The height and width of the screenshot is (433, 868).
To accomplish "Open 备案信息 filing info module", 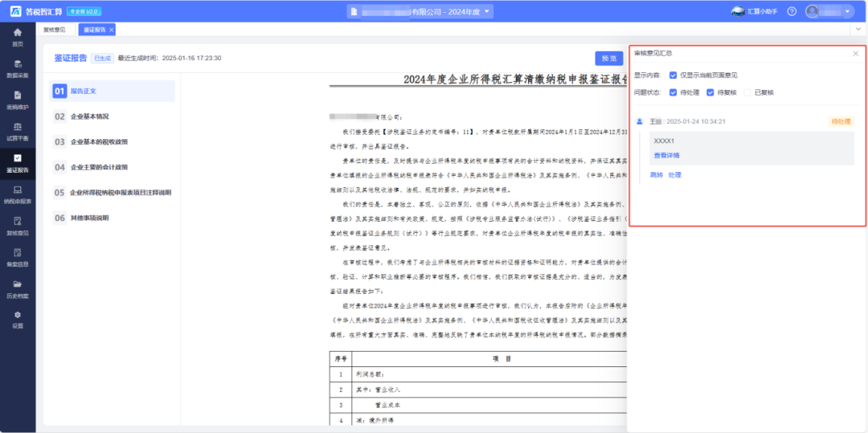I will pos(18,257).
